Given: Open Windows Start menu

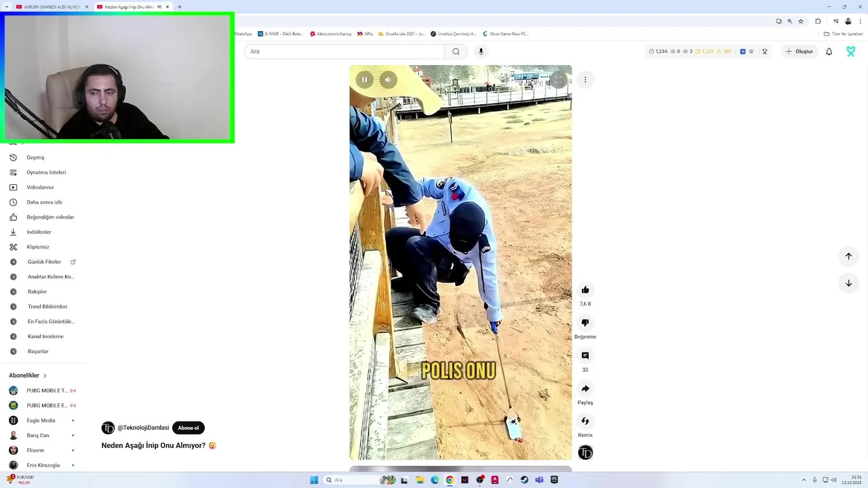Looking at the screenshot, I should click(x=314, y=480).
